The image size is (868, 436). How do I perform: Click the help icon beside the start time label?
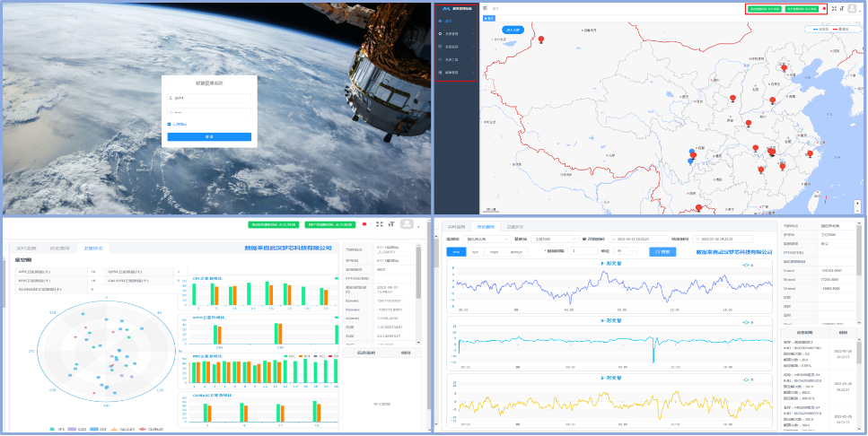584,239
